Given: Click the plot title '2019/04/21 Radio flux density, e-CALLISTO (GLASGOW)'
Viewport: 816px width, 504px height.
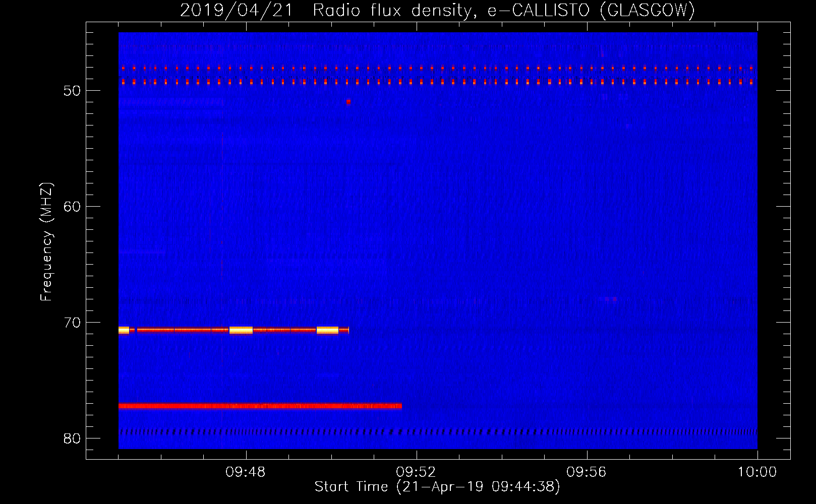Looking at the screenshot, I should pyautogui.click(x=437, y=10).
